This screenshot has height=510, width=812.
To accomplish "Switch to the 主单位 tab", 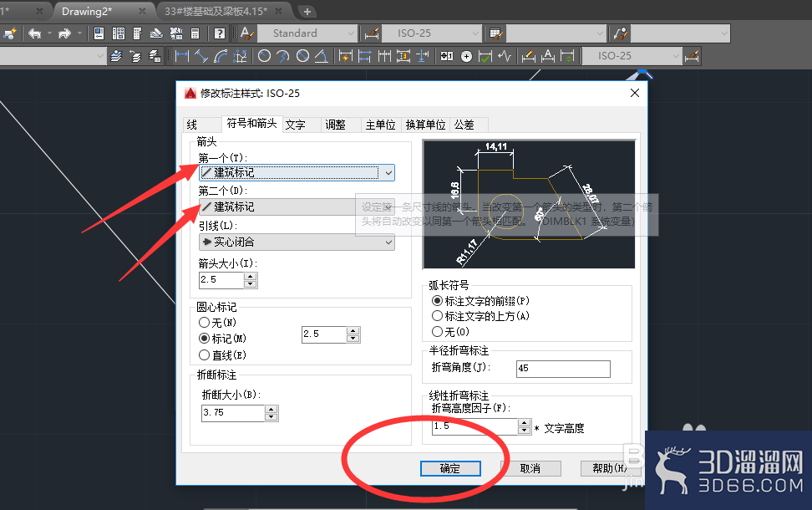I will pyautogui.click(x=381, y=125).
